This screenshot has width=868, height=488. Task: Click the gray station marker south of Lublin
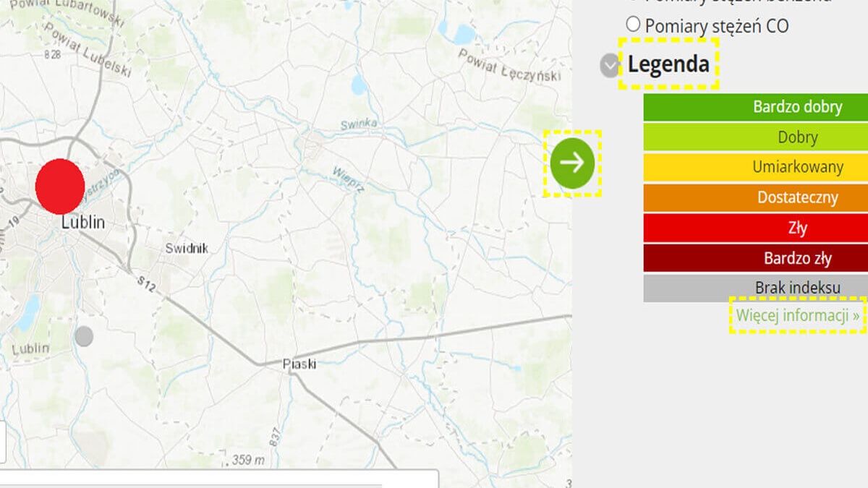pos(84,336)
